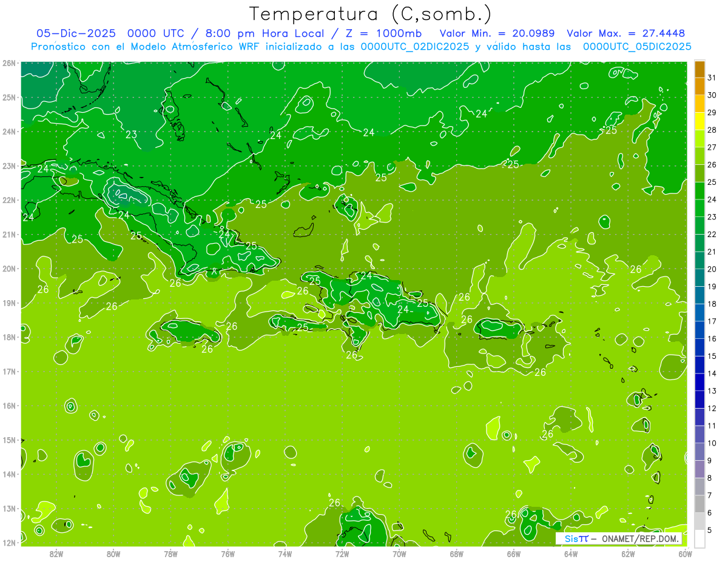The width and height of the screenshot is (728, 562).
Task: Click longitude axis label 66W
Action: pyautogui.click(x=513, y=554)
